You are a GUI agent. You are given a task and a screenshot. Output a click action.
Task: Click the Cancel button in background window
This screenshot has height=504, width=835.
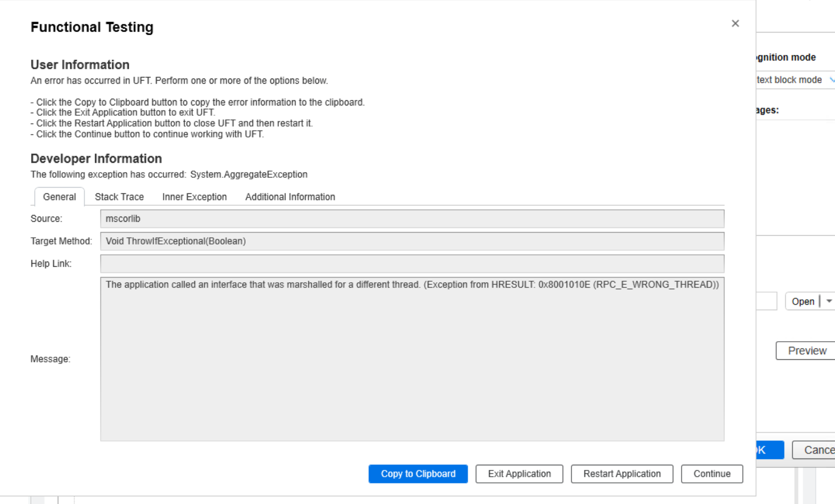pos(814,450)
